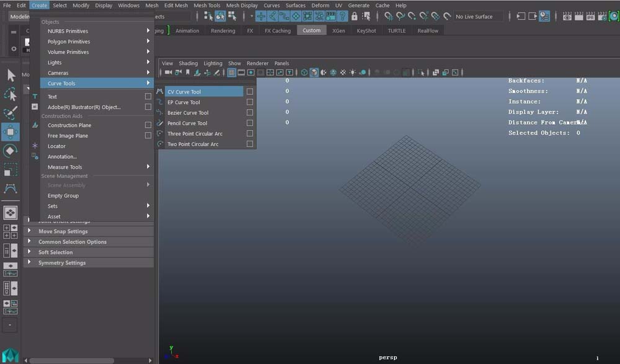Click the No Live Surface field
This screenshot has height=364, width=620.
point(482,17)
